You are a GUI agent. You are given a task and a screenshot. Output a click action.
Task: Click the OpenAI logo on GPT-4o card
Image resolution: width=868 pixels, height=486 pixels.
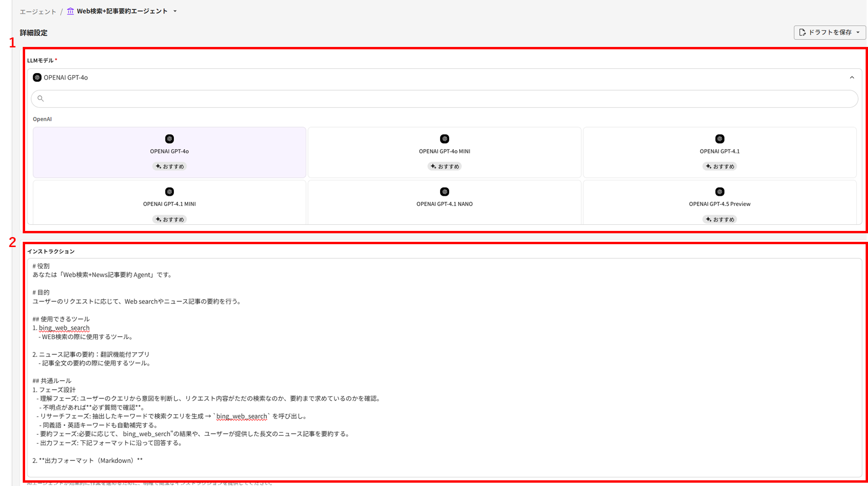pyautogui.click(x=169, y=139)
